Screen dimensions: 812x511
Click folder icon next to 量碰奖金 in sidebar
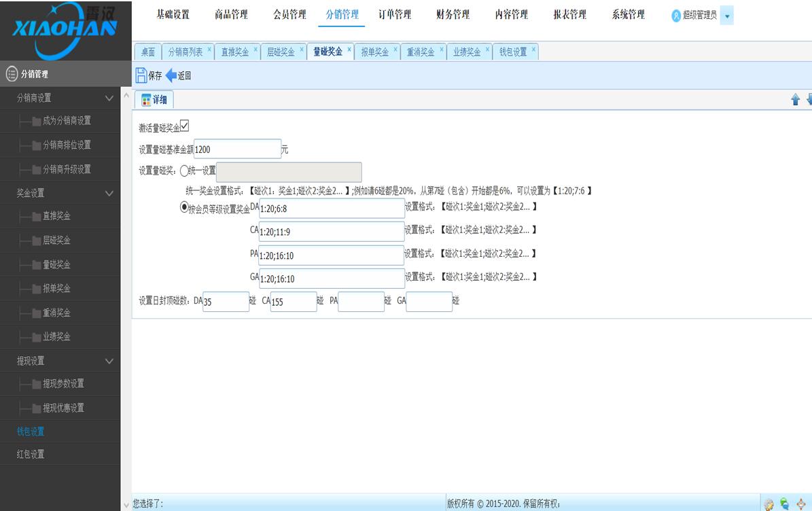pyautogui.click(x=37, y=265)
